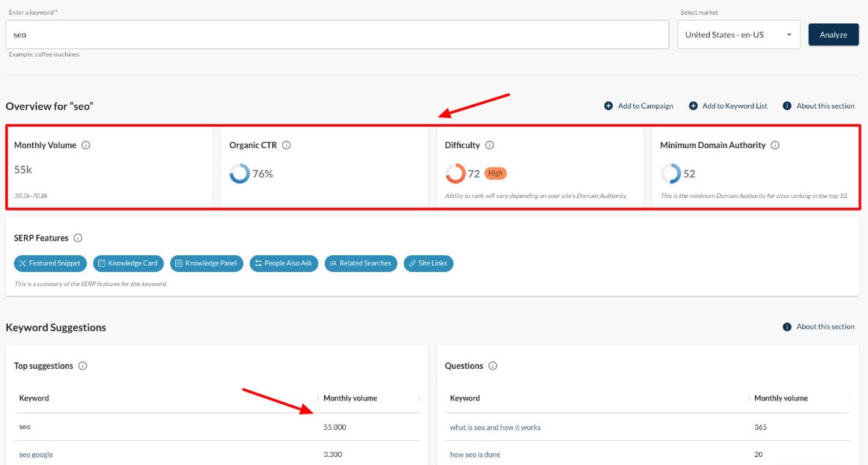Viewport: 868px width, 465px height.
Task: Click the Top suggestions info icon
Action: point(83,366)
